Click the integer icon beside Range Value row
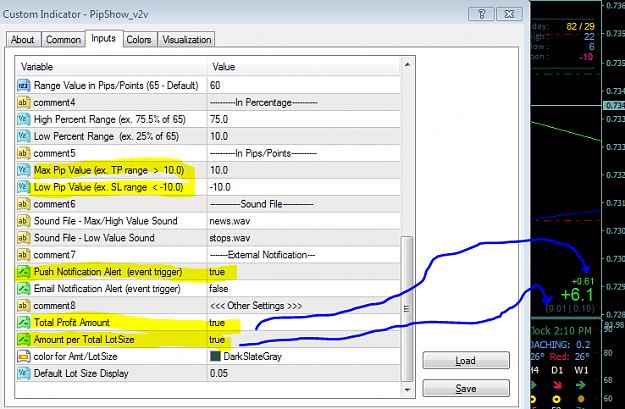Screen dimensions: 625x409 [x=24, y=85]
